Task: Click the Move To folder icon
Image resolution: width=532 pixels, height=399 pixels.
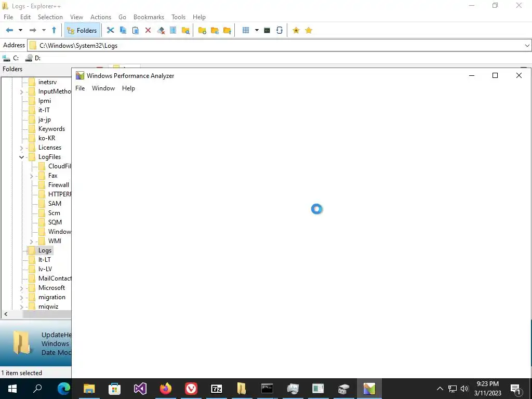Action: (x=228, y=31)
